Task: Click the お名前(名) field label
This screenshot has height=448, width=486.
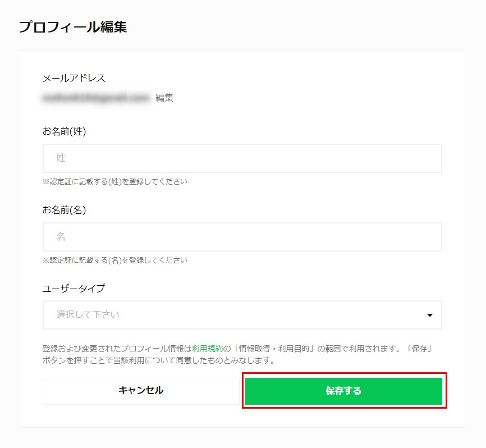Action: (64, 210)
